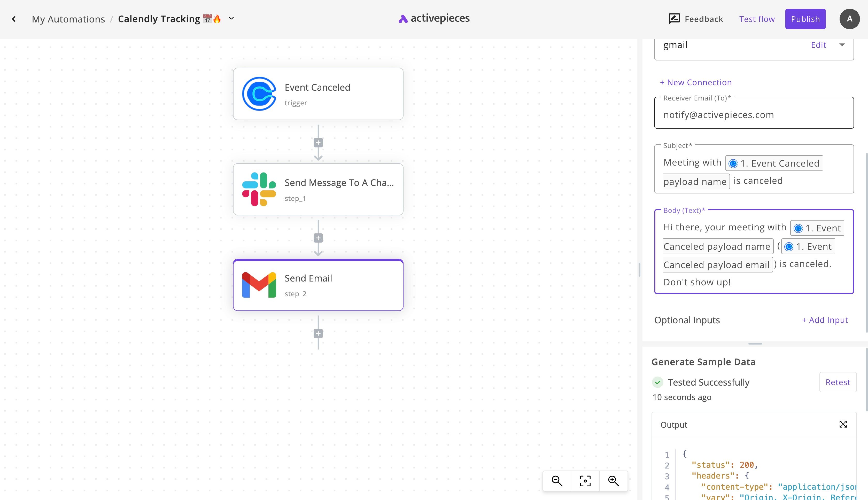The height and width of the screenshot is (500, 868).
Task: Click the Tested Successfully green check icon
Action: click(657, 382)
